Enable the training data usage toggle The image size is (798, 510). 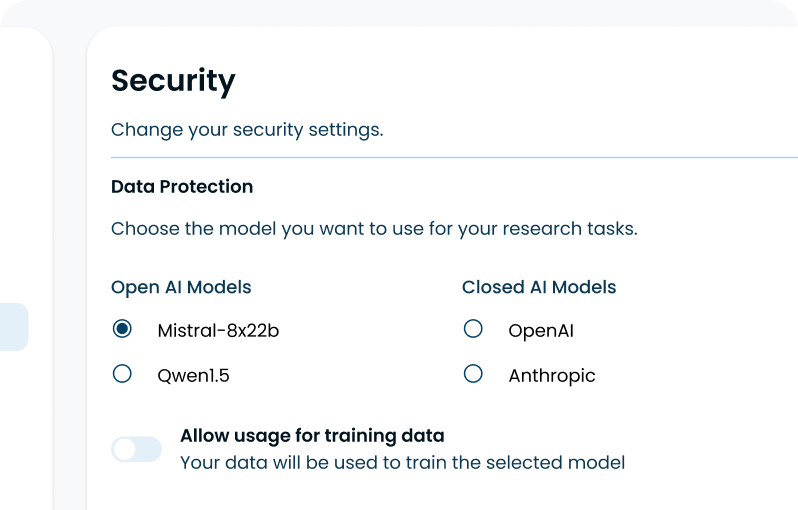click(136, 449)
